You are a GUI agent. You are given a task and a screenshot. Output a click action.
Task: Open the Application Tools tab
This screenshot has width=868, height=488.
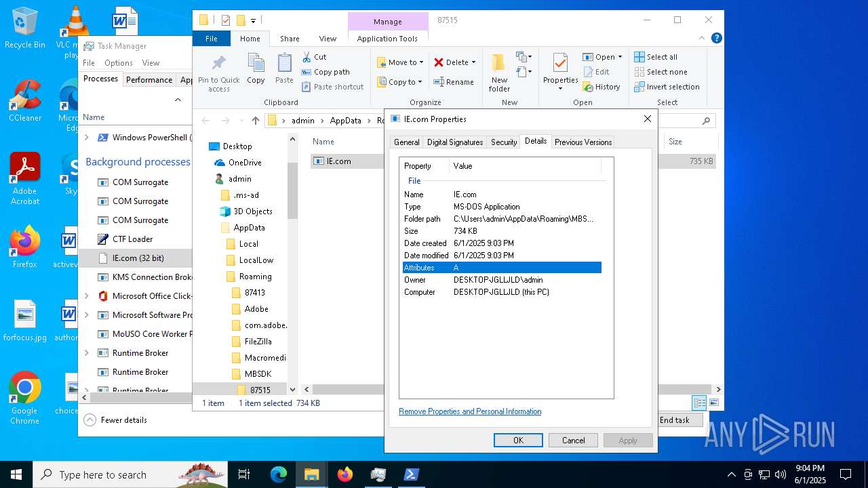click(x=387, y=39)
